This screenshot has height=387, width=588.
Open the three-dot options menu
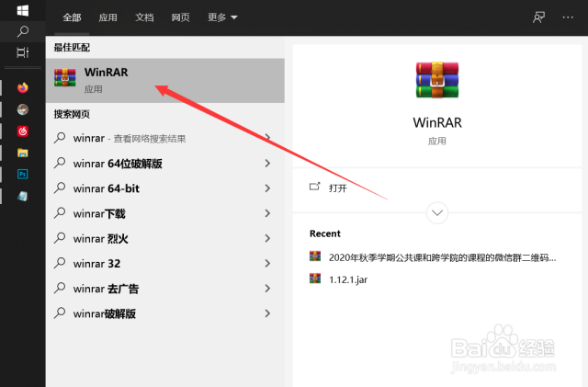pyautogui.click(x=568, y=17)
